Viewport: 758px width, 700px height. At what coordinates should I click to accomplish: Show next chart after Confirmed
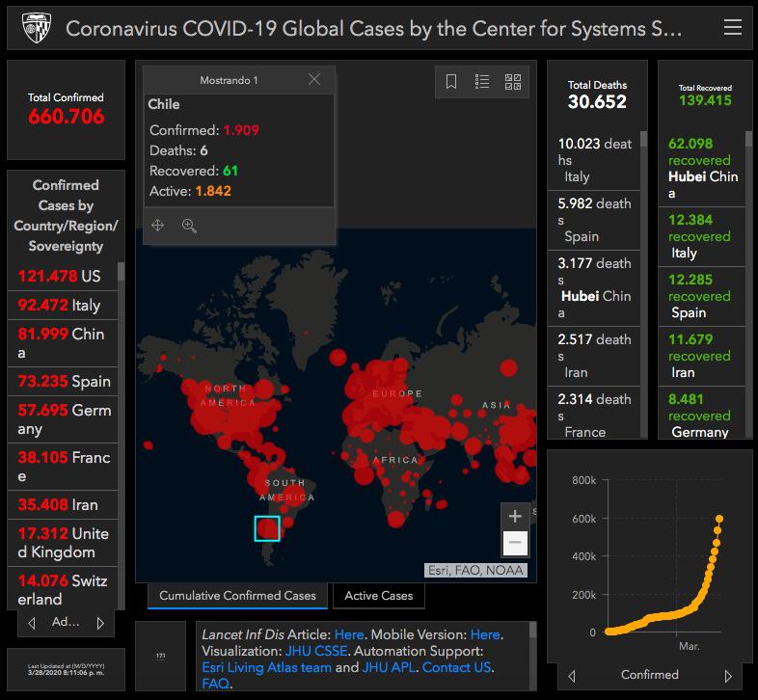pyautogui.click(x=728, y=676)
